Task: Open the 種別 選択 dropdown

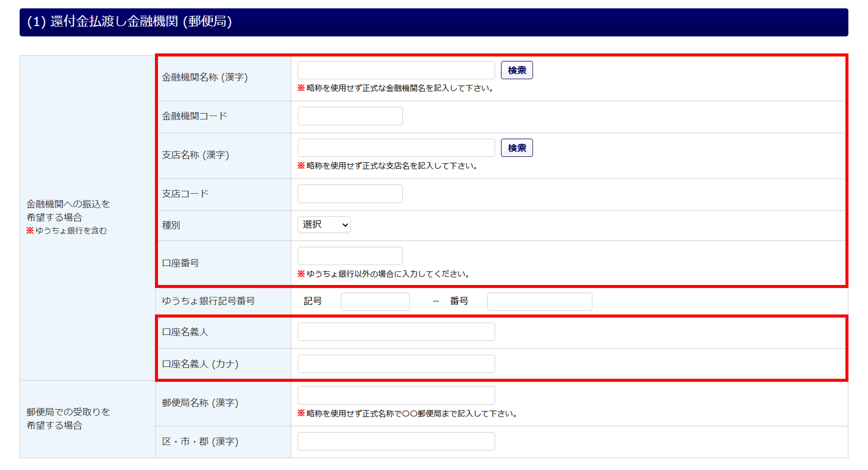Action: click(324, 225)
